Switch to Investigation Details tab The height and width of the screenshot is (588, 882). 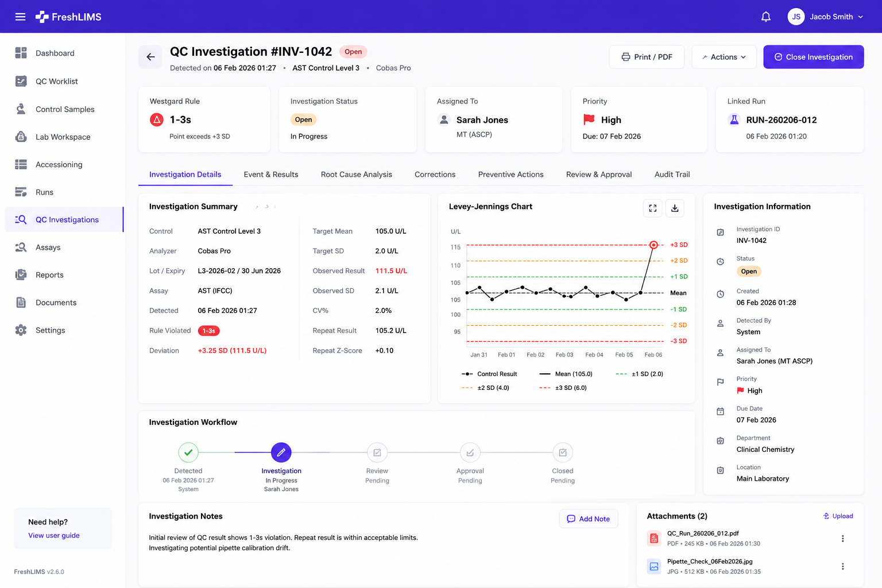pyautogui.click(x=185, y=175)
